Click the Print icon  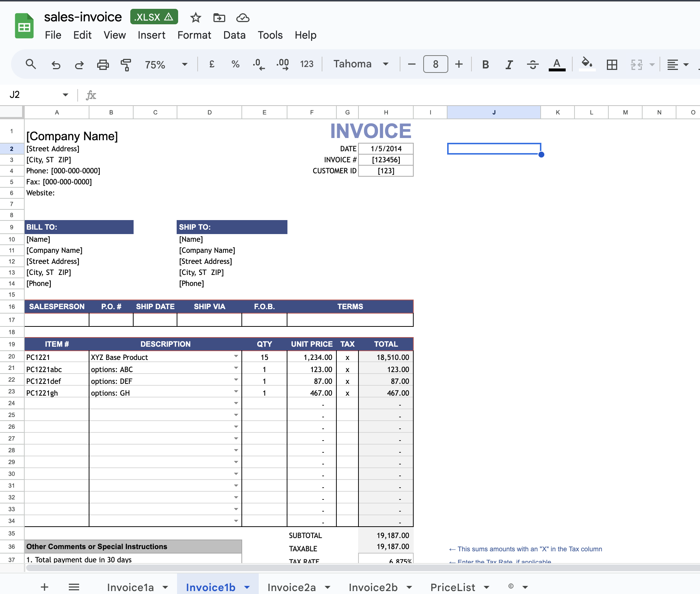pyautogui.click(x=103, y=65)
